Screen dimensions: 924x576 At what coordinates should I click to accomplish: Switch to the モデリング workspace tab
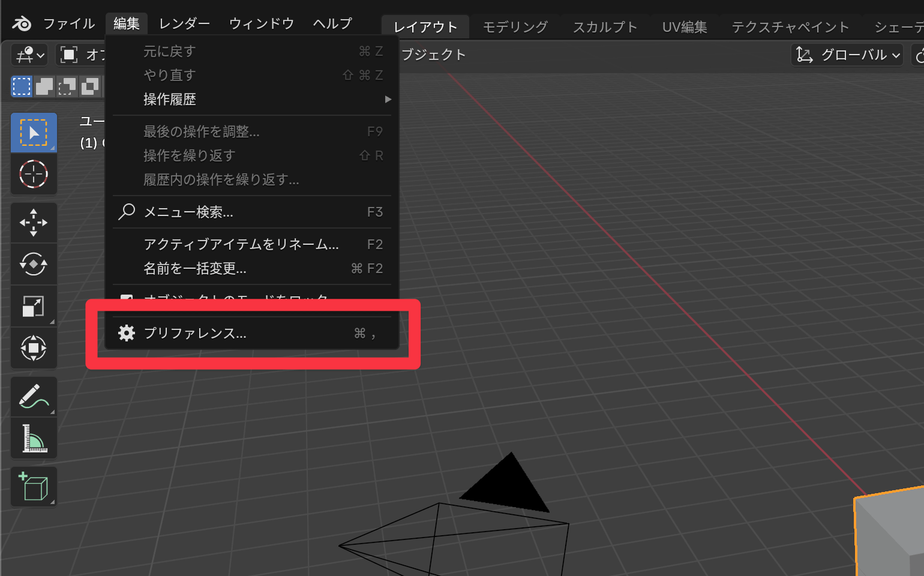tap(515, 27)
